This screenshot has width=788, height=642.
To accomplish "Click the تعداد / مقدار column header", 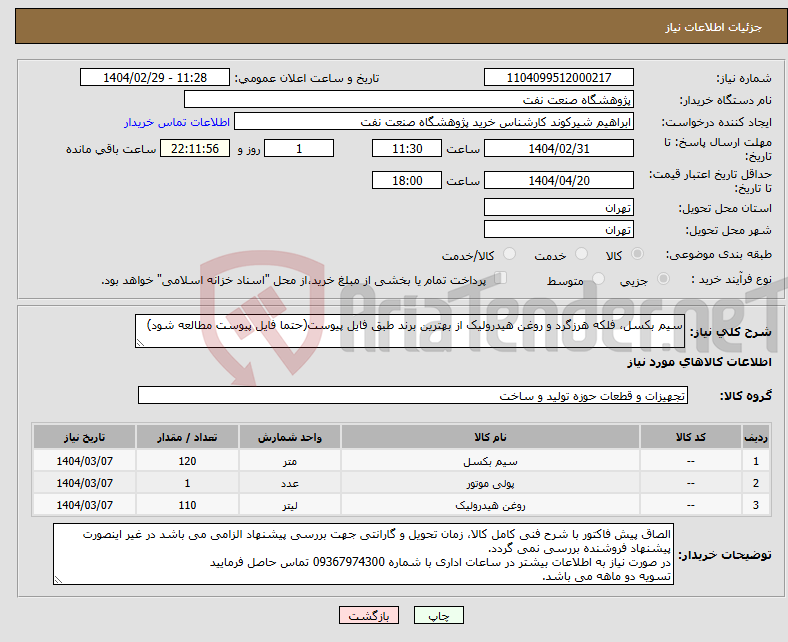I will pos(187,437).
